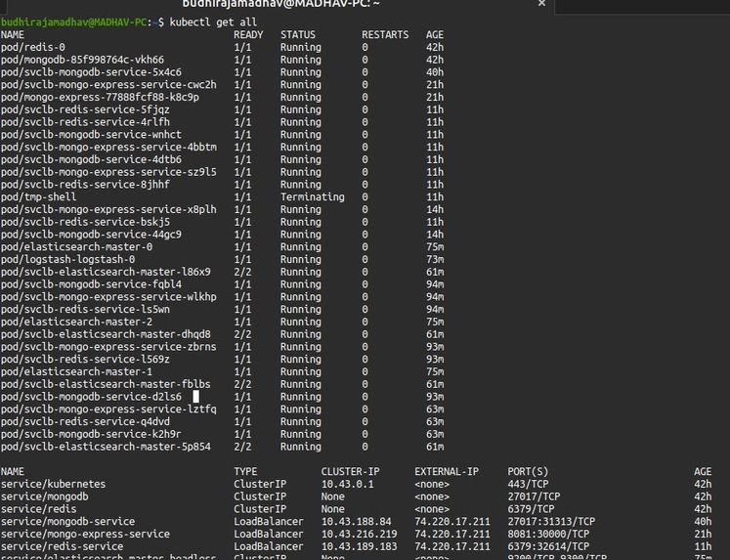Click the STATUS column header

tap(298, 35)
